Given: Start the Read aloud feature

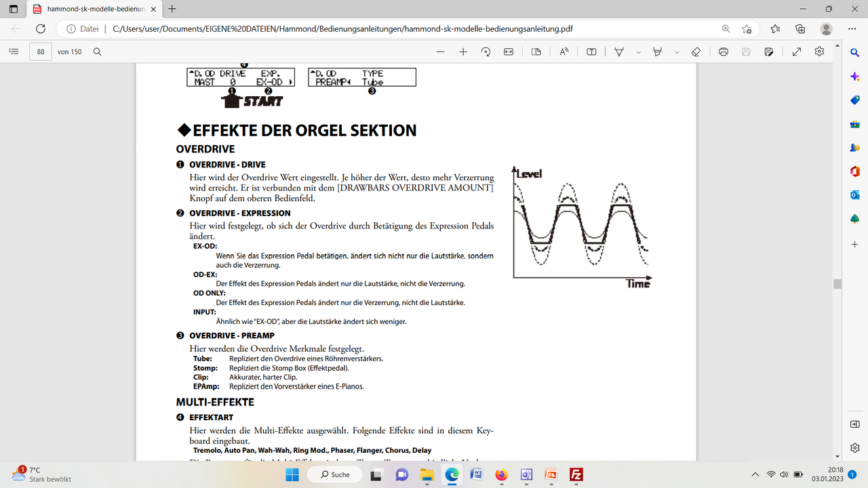Looking at the screenshot, I should point(564,52).
